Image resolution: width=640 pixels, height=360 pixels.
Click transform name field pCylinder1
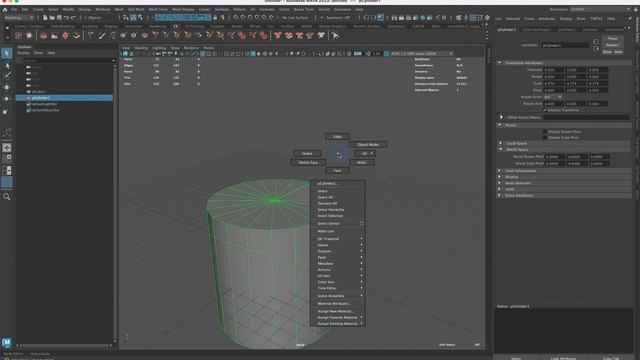tap(565, 45)
